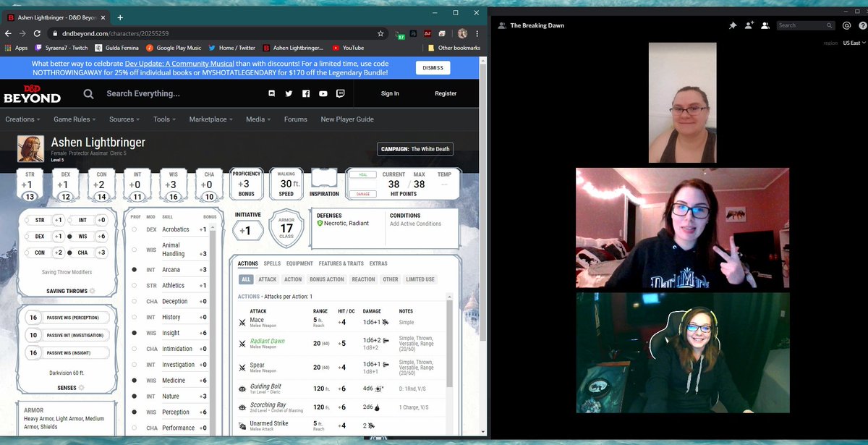Filter actions by Bonus Action
This screenshot has width=868, height=445.
tap(326, 279)
